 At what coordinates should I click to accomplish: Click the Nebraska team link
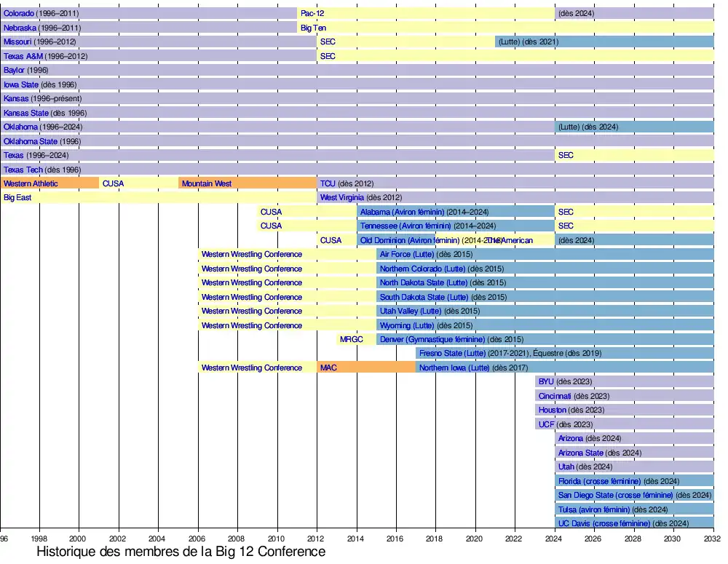coord(20,28)
